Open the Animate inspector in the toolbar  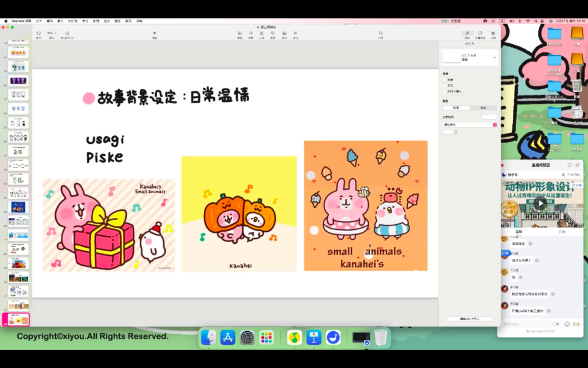pos(480,33)
